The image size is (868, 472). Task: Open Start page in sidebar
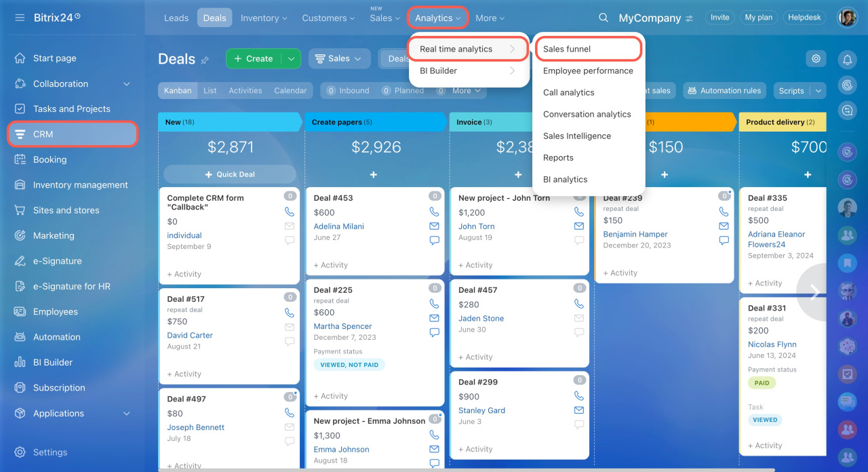[54, 58]
